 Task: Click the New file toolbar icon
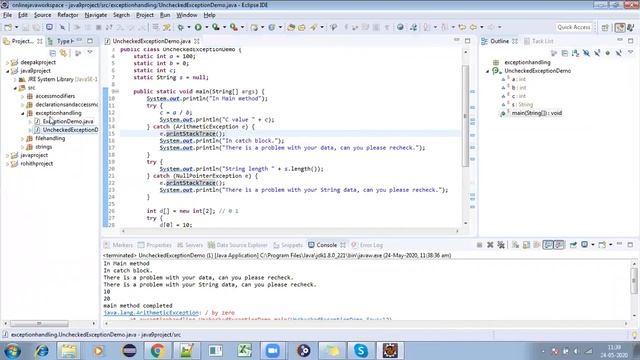pyautogui.click(x=8, y=27)
